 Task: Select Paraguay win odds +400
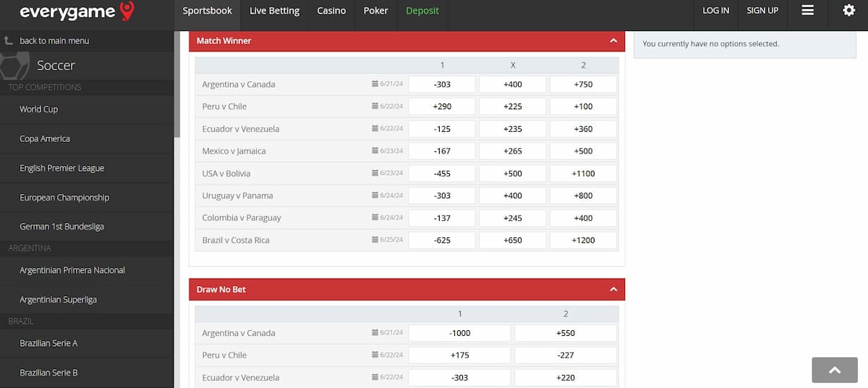point(584,218)
